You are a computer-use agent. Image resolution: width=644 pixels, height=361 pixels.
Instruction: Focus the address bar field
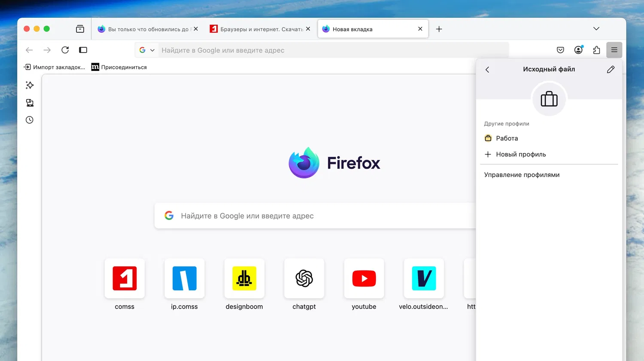(322, 50)
